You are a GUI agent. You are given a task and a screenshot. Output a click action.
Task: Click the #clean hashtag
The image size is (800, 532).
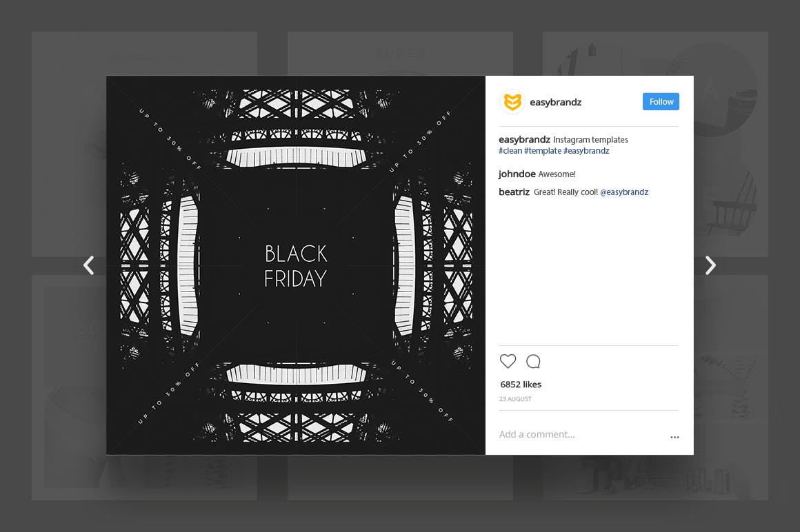click(510, 150)
